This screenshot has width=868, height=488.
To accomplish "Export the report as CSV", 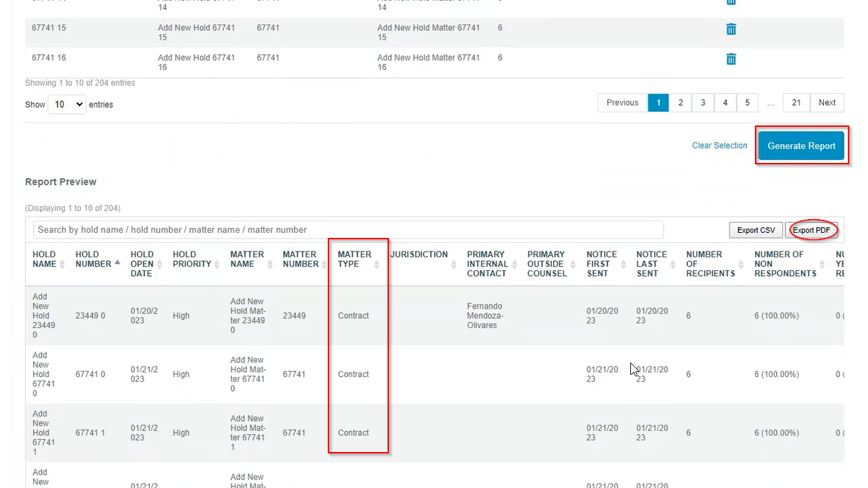I will [x=756, y=230].
